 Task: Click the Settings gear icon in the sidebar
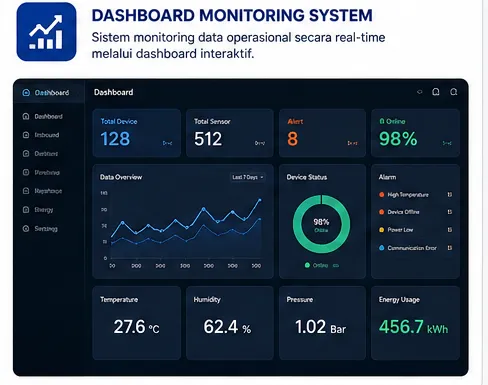click(x=26, y=228)
